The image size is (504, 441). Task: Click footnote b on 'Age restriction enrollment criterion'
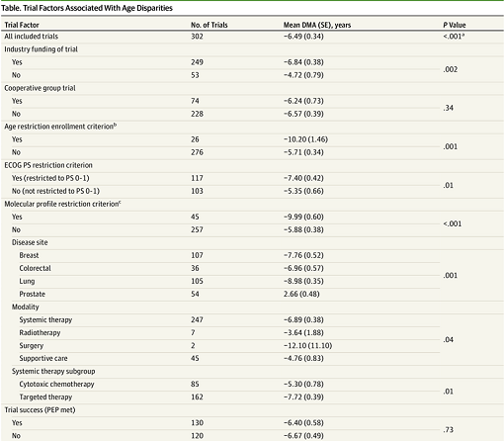coord(116,125)
